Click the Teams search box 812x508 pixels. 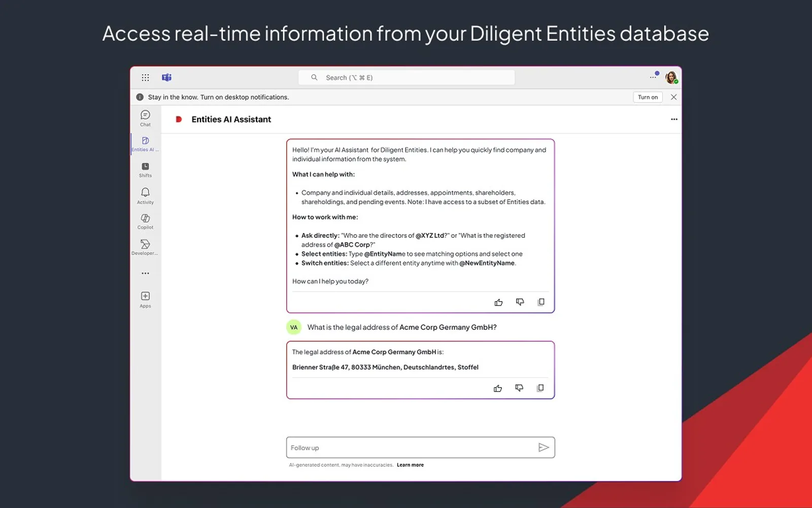coord(407,78)
